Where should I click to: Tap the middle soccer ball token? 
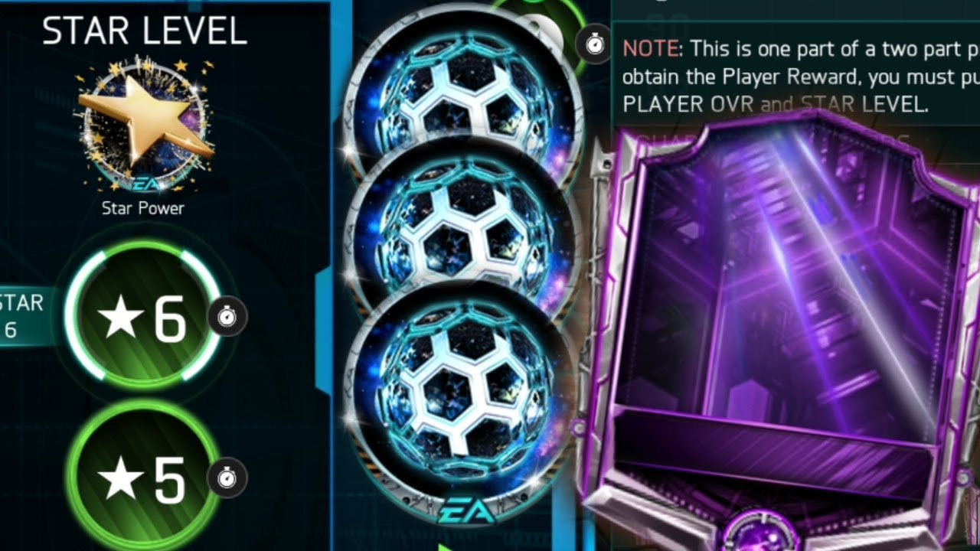click(461, 230)
